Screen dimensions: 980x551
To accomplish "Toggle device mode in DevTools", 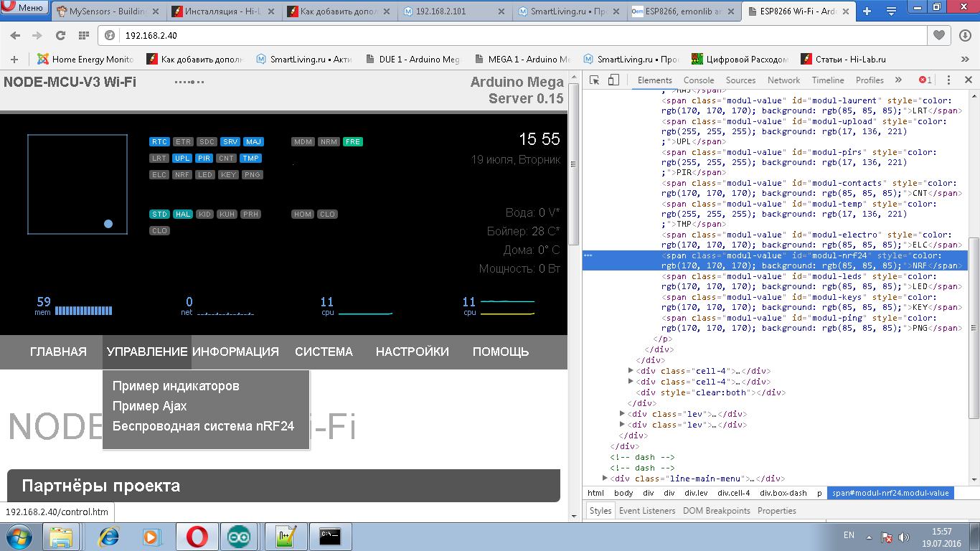I will (x=613, y=80).
